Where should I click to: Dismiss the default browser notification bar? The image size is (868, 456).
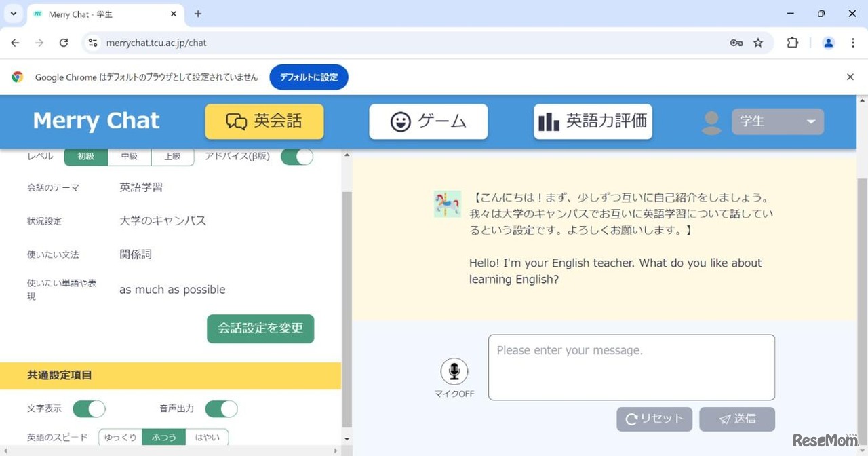tap(850, 77)
